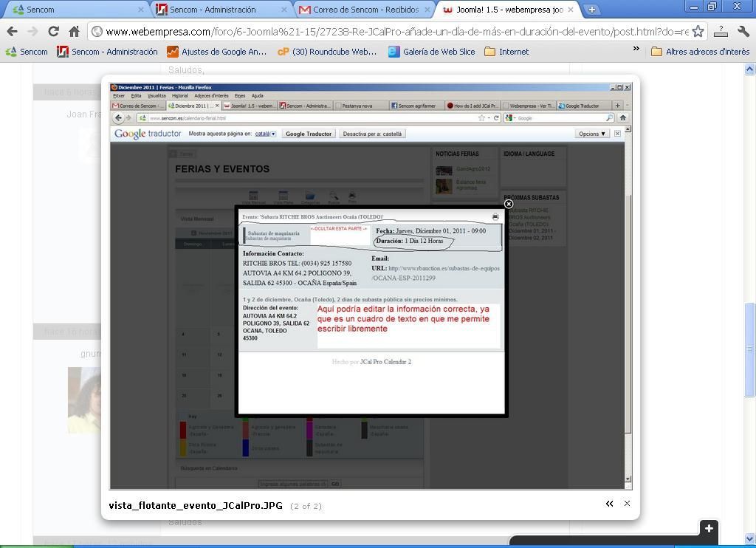756x548 pixels.
Task: Click the PRÓXIMAS SUBASTAS panel title
Action: coord(532,198)
